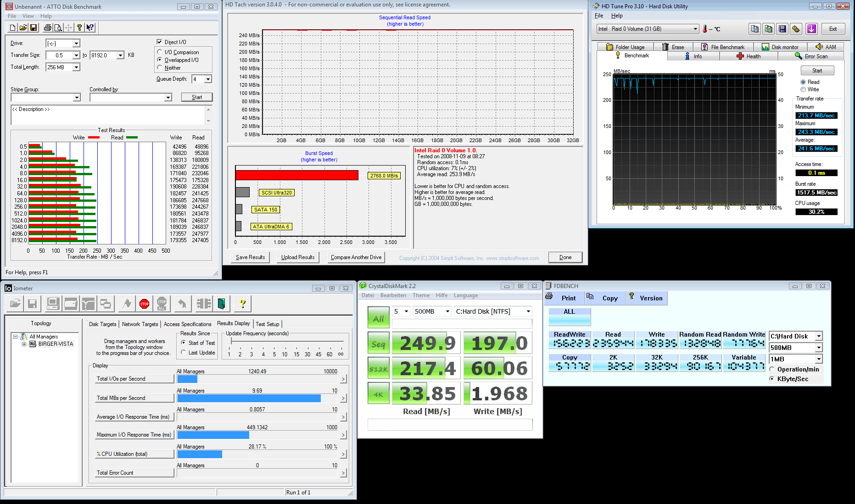Click the Print Preview icon in ATTO toolbar
This screenshot has height=504, width=855.
coord(58,28)
